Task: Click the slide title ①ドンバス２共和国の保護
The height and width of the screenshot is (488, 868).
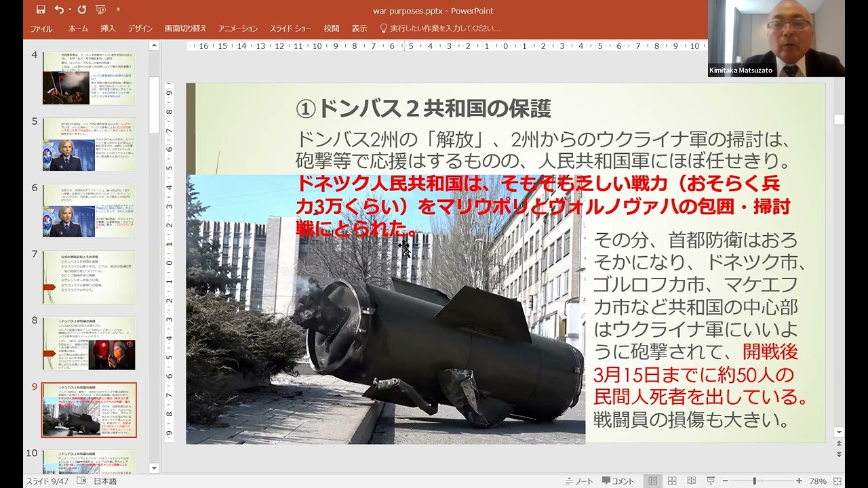Action: point(423,108)
